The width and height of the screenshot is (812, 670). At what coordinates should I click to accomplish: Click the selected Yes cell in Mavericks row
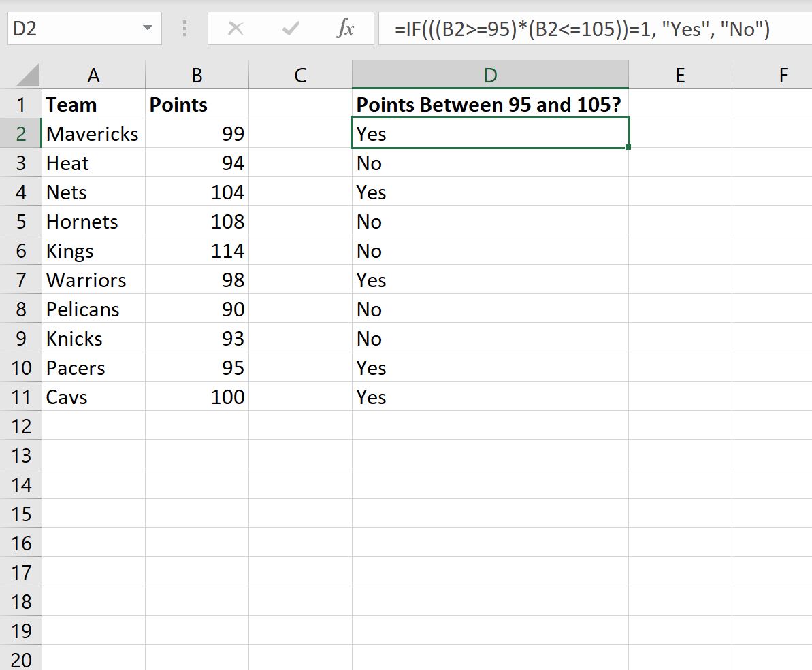[490, 133]
